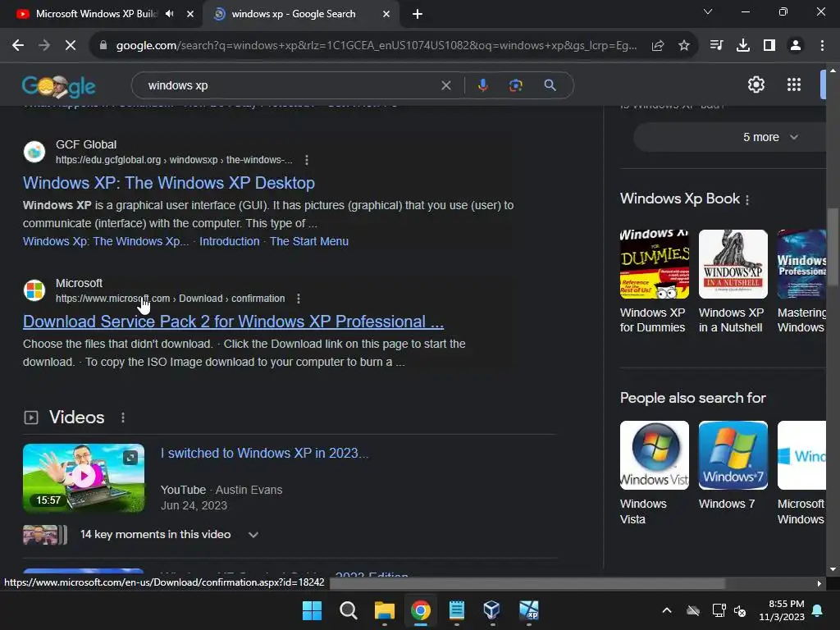Image resolution: width=840 pixels, height=630 pixels.
Task: Open I switched to Windows XP in 2023
Action: (265, 453)
